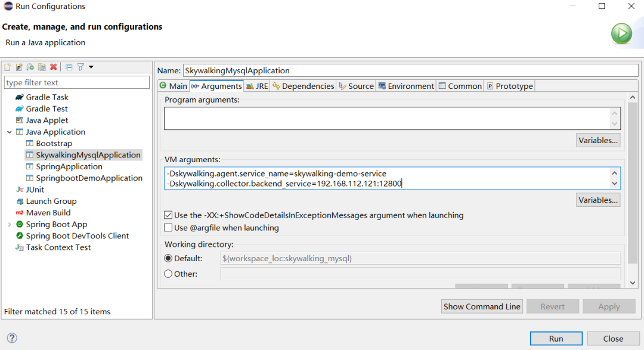Screen dimensions: 644x350
Task: Select the Task Context Test entry
Action: 53,247
